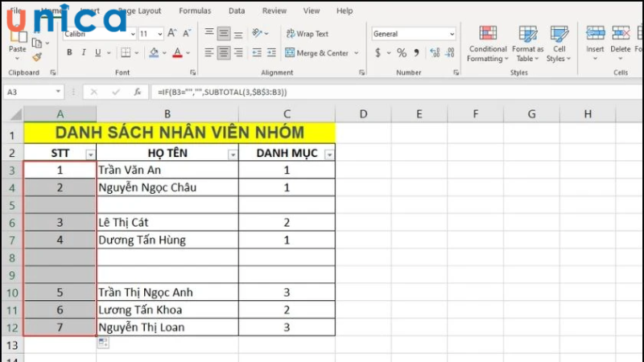Center text horizontally
The width and height of the screenshot is (644, 362).
tap(224, 52)
